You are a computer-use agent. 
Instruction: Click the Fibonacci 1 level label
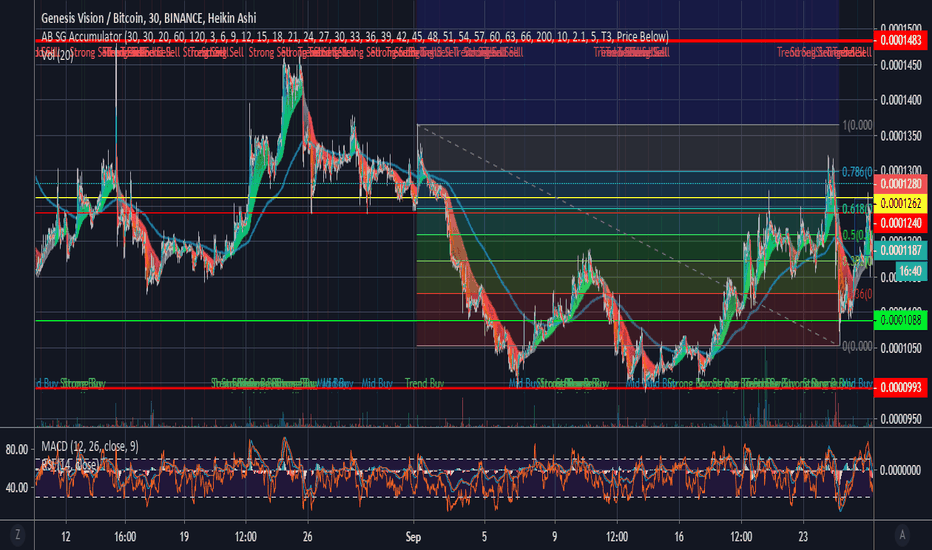pos(857,125)
